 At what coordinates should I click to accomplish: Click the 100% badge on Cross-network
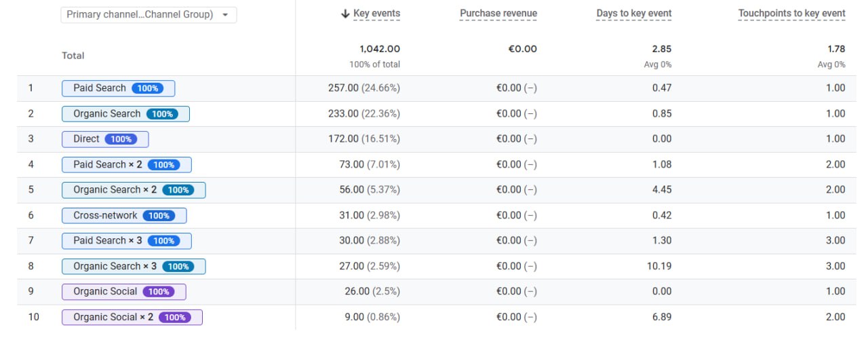point(159,216)
